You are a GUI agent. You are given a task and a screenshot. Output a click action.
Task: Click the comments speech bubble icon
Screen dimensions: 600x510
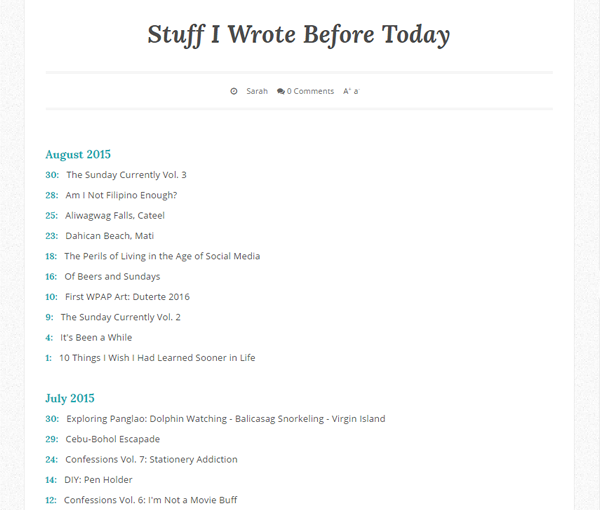tap(280, 91)
